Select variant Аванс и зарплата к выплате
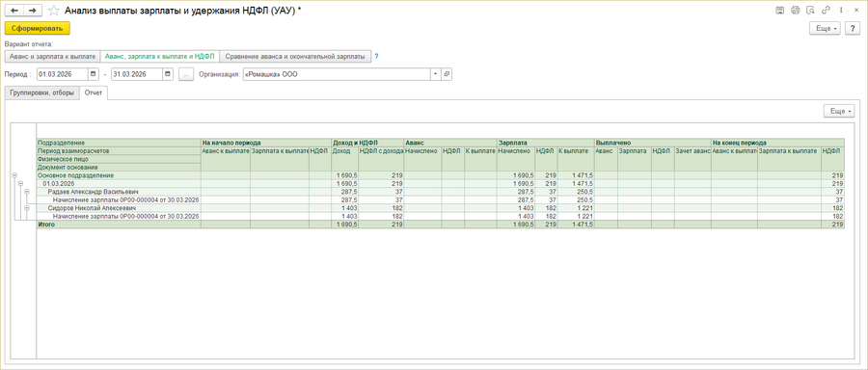The width and height of the screenshot is (868, 370). [52, 57]
